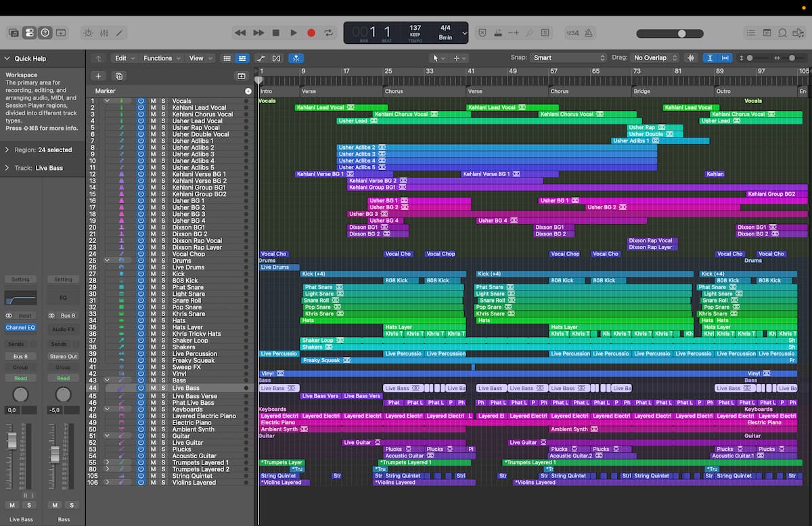Open the Mixer panel

104,32
